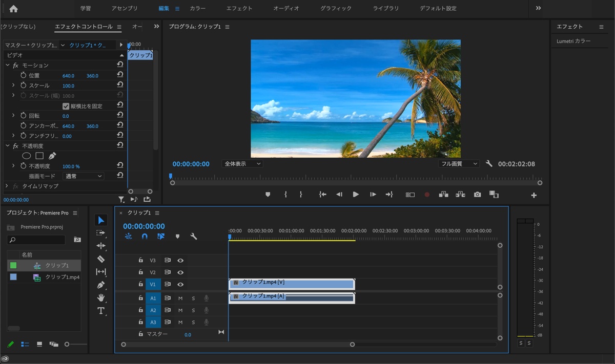615x364 pixels.
Task: Open the Button Editor plus icon
Action: (534, 195)
